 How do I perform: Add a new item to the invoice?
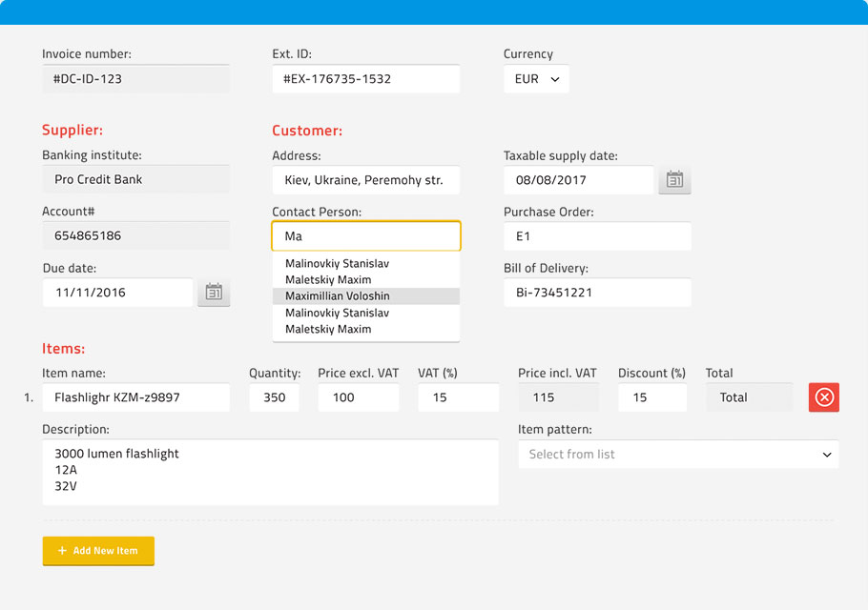tap(98, 551)
